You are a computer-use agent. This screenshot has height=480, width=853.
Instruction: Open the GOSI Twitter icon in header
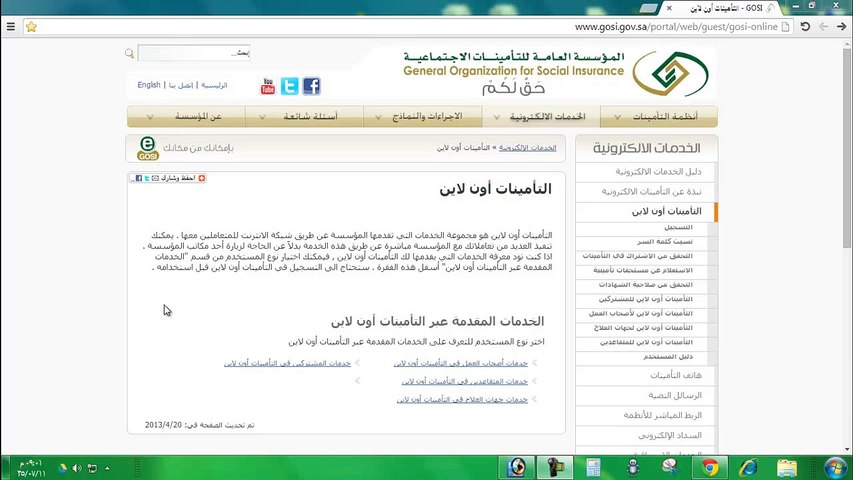tap(289, 86)
